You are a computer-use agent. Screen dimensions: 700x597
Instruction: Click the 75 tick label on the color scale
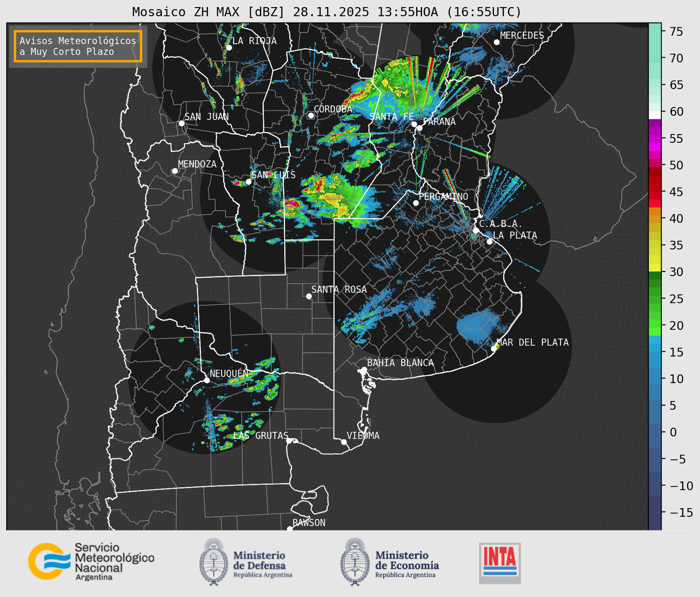coord(676,32)
